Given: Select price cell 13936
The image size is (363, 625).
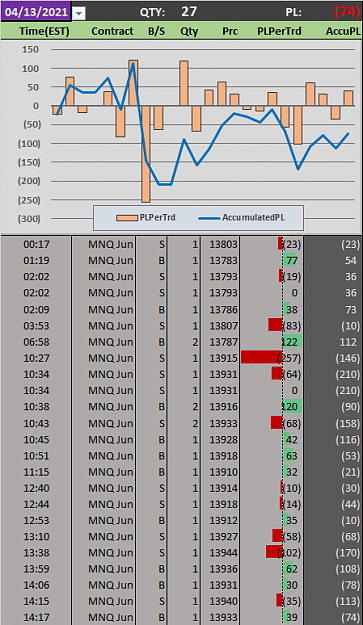Looking at the screenshot, I should (220, 569).
